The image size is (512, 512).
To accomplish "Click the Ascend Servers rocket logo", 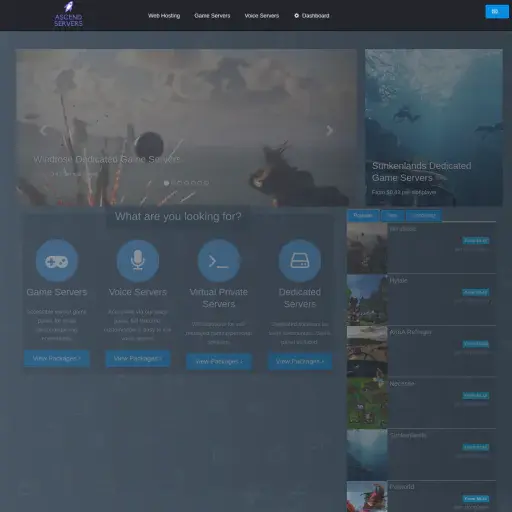I will [x=69, y=15].
